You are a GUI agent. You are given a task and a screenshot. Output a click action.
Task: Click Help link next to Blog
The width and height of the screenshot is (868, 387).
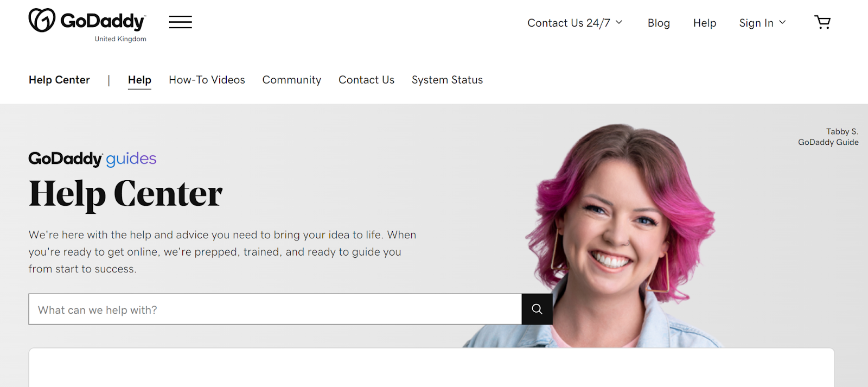click(704, 23)
